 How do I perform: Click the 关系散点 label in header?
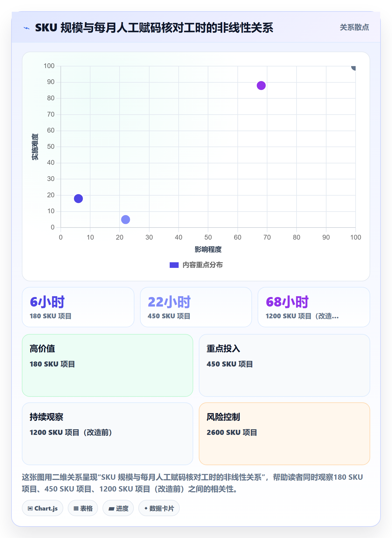point(354,27)
